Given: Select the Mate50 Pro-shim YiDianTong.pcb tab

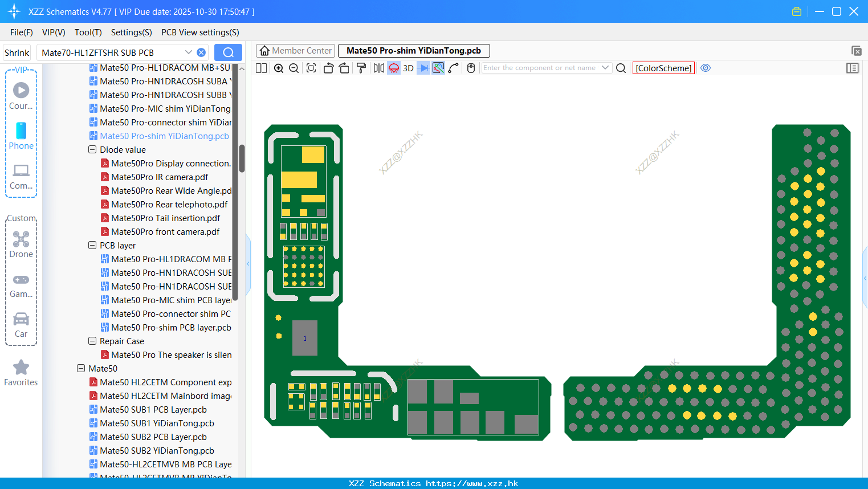Looking at the screenshot, I should pos(414,51).
